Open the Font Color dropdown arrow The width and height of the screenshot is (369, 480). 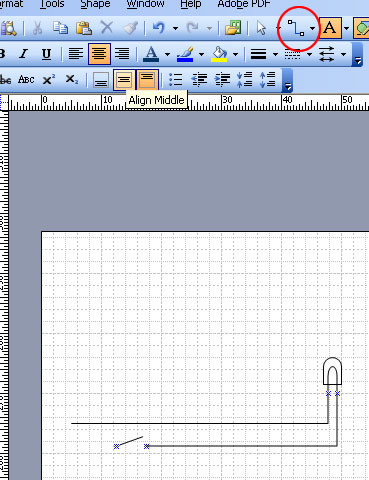pyautogui.click(x=167, y=54)
